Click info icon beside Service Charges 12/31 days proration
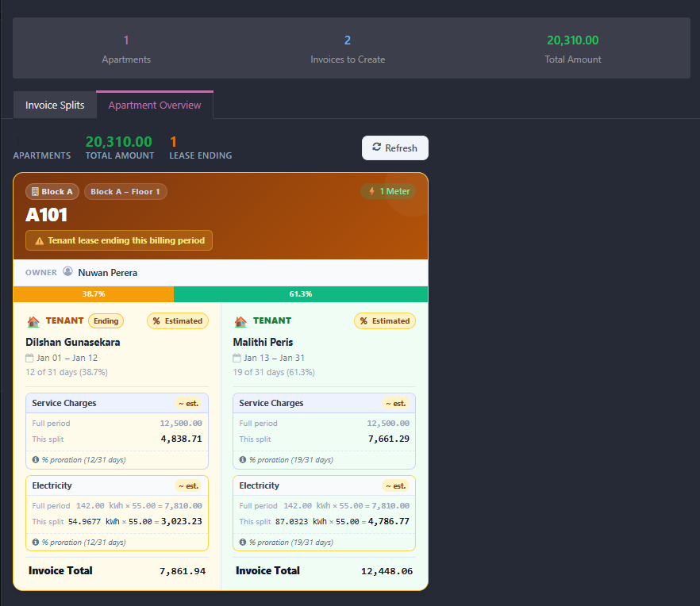Image resolution: width=700 pixels, height=606 pixels. click(36, 459)
